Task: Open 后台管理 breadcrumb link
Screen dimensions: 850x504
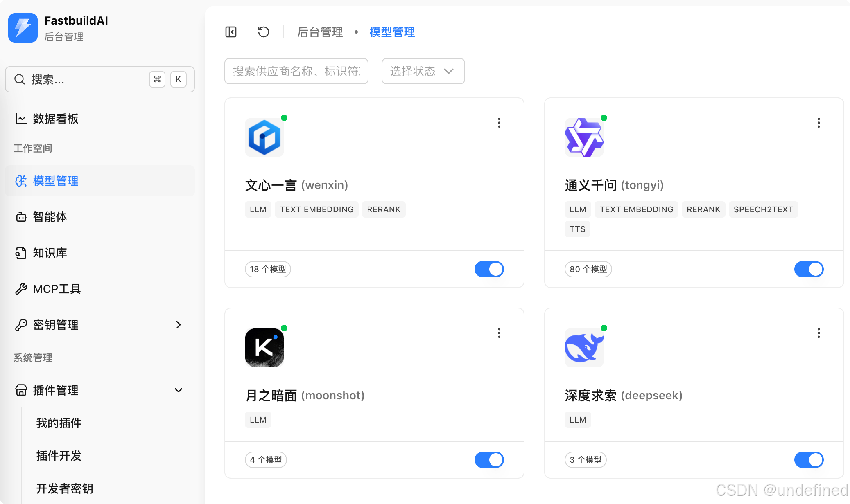Action: pos(320,32)
